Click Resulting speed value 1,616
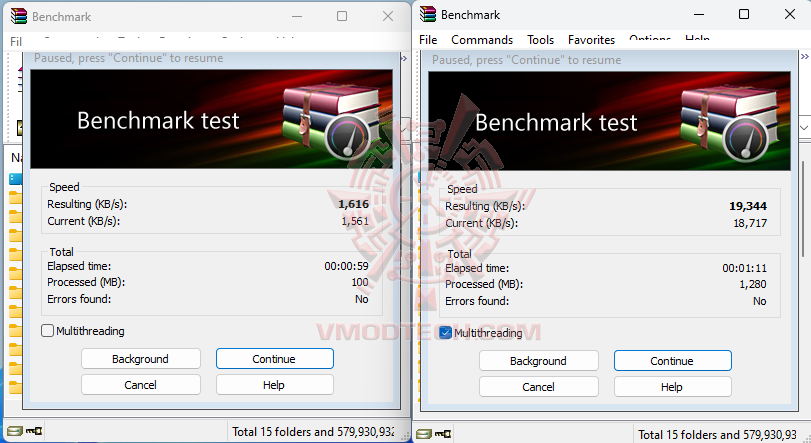The height and width of the screenshot is (443, 811). click(x=354, y=204)
